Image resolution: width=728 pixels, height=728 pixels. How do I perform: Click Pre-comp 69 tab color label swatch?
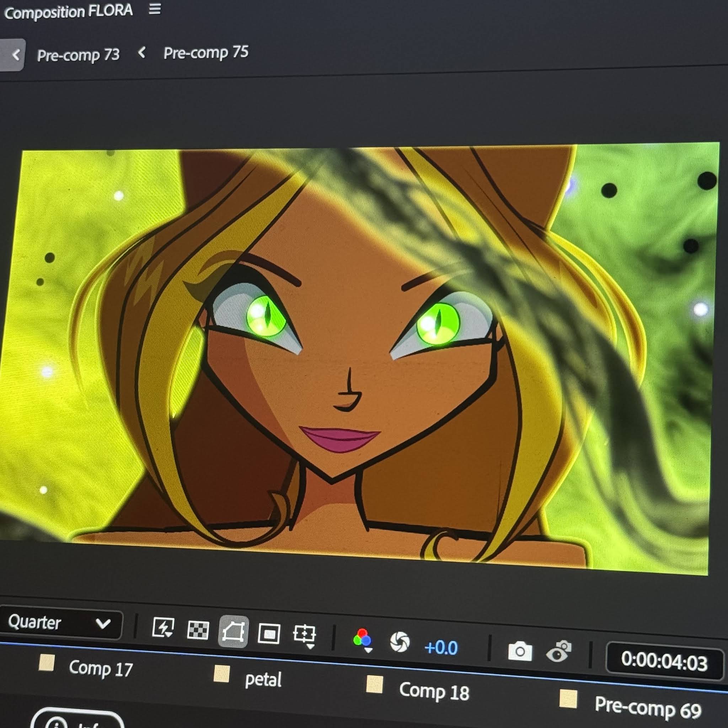tap(568, 699)
